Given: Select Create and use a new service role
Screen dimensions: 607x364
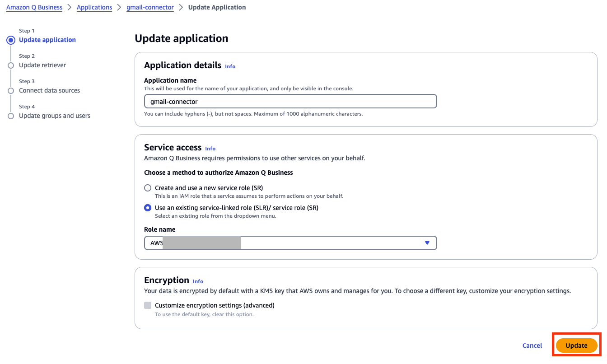Looking at the screenshot, I should pos(148,188).
